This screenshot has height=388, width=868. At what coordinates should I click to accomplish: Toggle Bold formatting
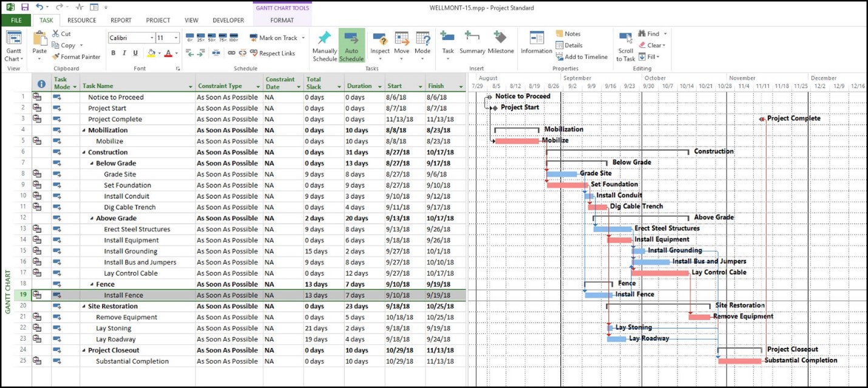click(113, 53)
